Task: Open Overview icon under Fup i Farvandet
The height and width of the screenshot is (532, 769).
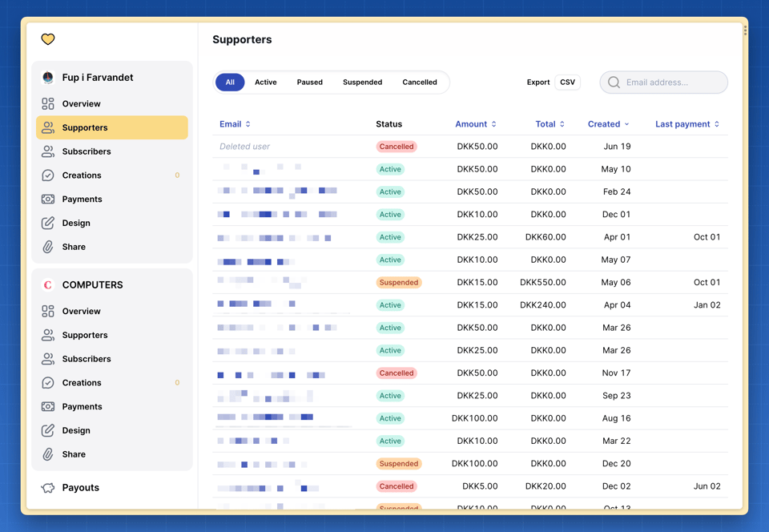Action: coord(47,103)
